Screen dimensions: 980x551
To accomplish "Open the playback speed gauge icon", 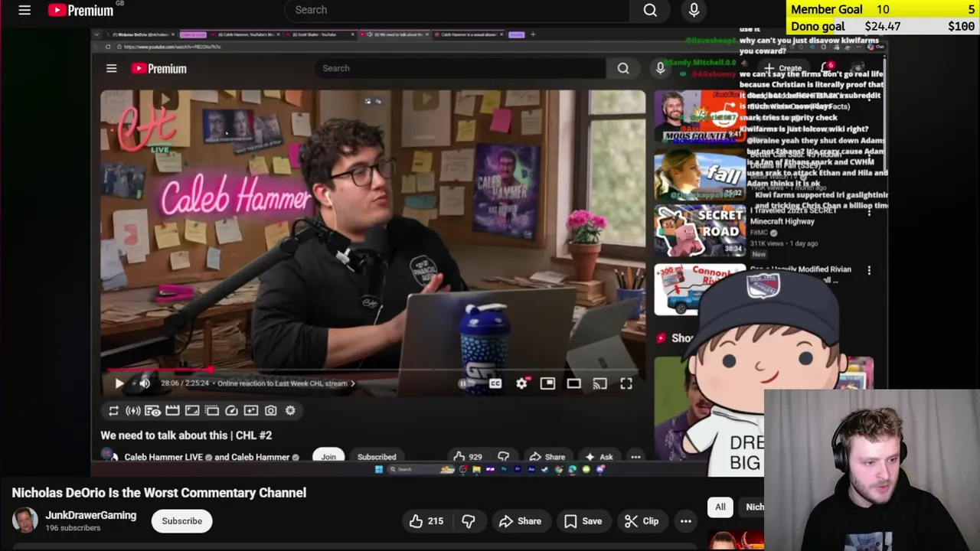I will click(231, 411).
